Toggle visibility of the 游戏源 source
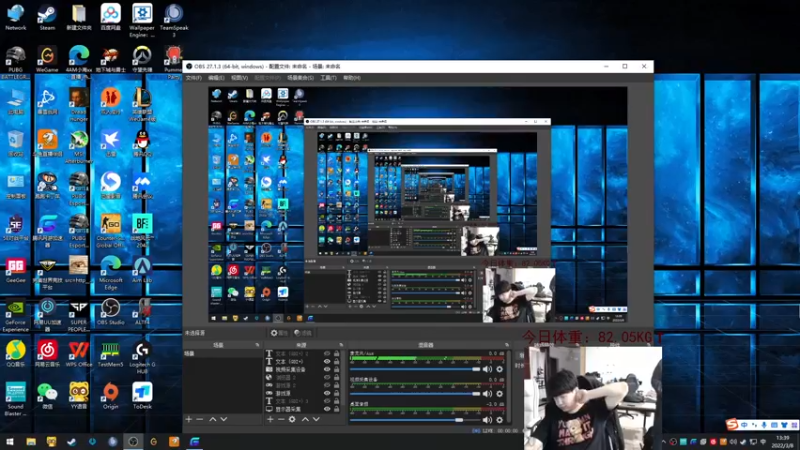Screen dimensions: 800x450 (327, 393)
